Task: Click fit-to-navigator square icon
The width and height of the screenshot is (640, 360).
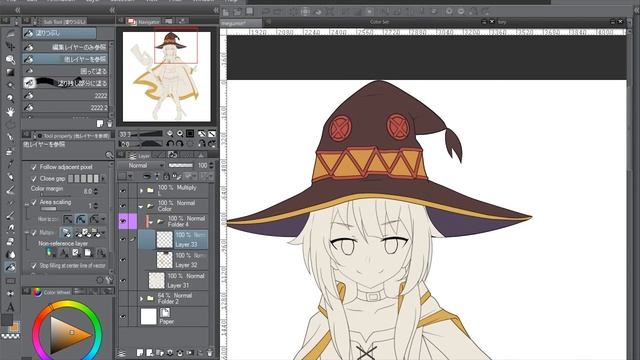Action: pyautogui.click(x=190, y=133)
